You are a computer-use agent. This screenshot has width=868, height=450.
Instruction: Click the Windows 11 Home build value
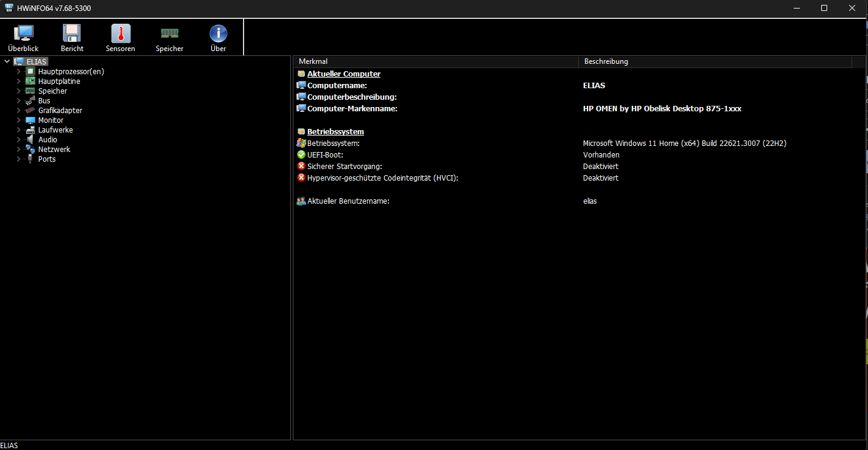(x=685, y=143)
